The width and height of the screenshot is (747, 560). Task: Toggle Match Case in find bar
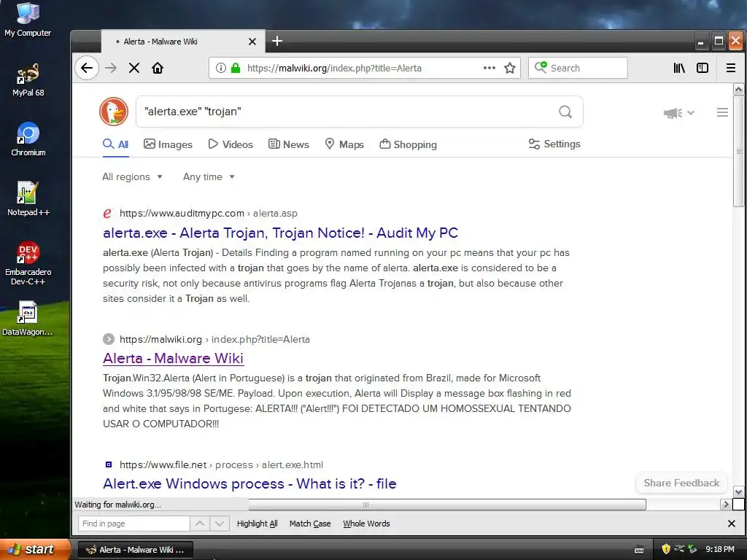(310, 524)
